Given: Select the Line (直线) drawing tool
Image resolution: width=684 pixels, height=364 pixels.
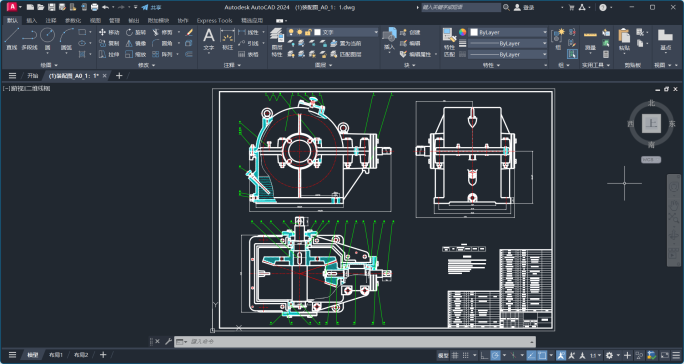Looking at the screenshot, I should click(x=11, y=39).
